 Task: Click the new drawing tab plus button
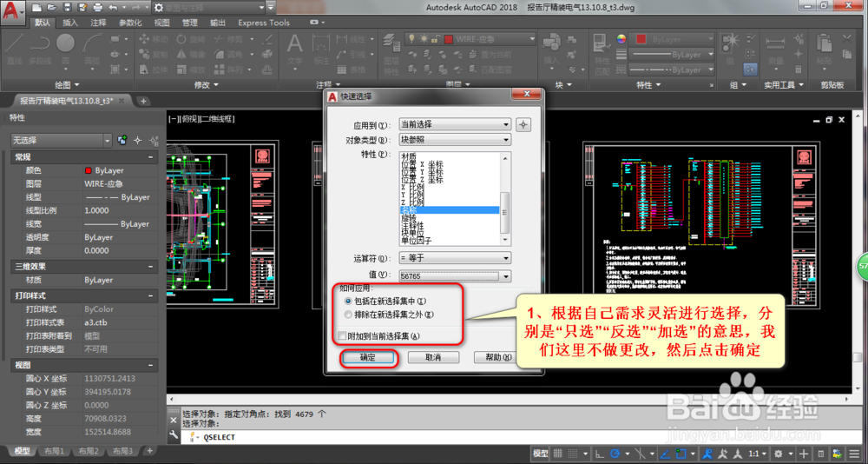[x=143, y=101]
